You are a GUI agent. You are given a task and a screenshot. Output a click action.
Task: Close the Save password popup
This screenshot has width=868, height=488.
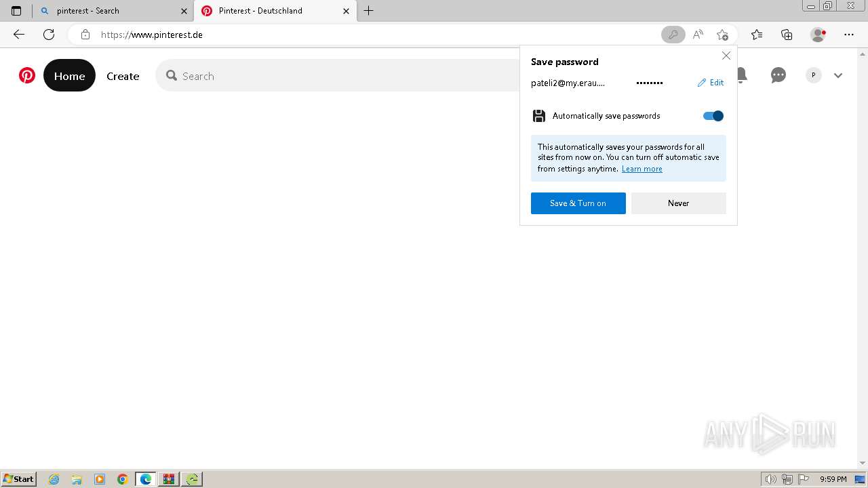point(726,56)
